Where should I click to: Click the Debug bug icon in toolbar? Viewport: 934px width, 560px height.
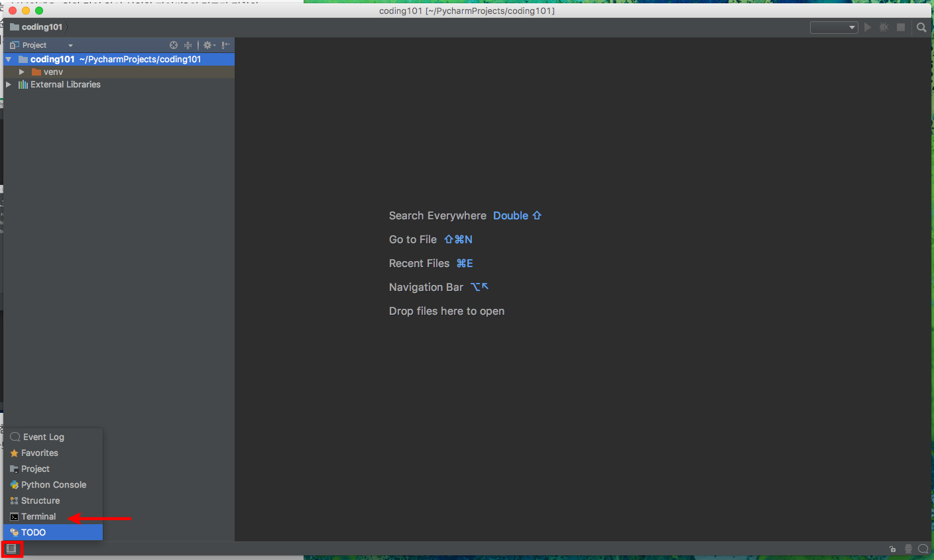884,27
